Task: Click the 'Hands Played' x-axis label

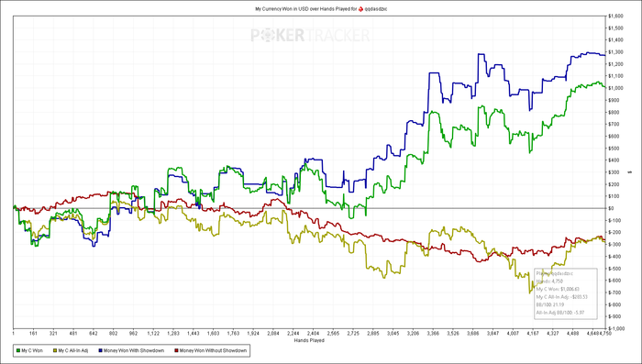Action: 309,341
